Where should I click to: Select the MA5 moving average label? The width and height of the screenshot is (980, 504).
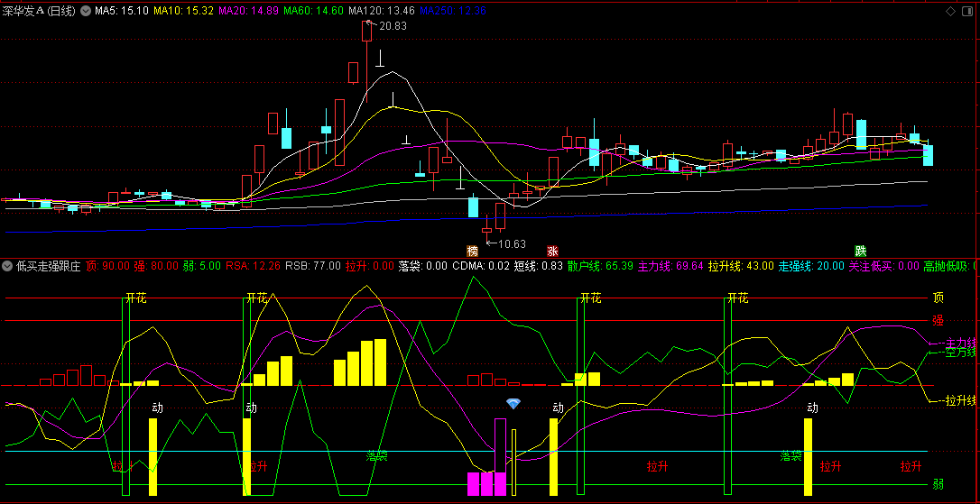(121, 11)
